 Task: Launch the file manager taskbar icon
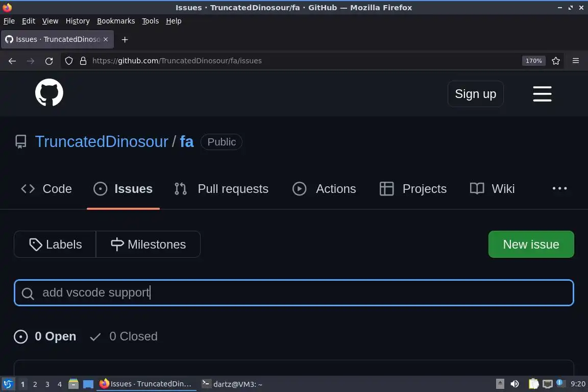[x=73, y=384]
